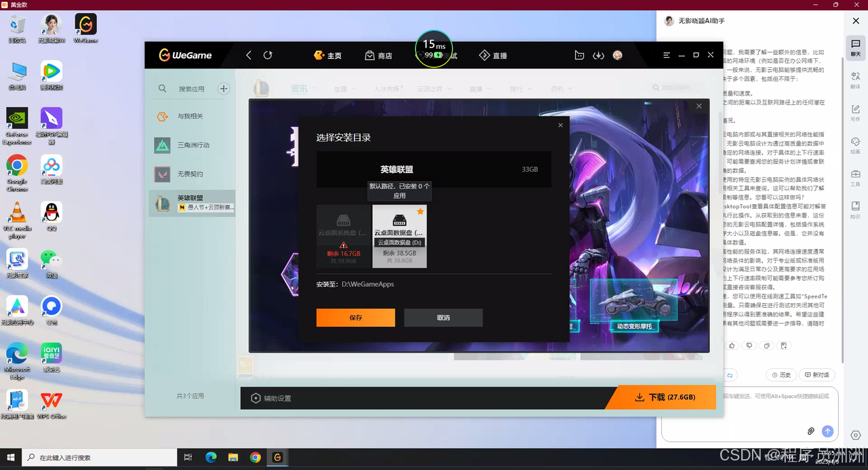Click the attachment paperclip icon
Screen dimensions: 868x470
(x=811, y=431)
